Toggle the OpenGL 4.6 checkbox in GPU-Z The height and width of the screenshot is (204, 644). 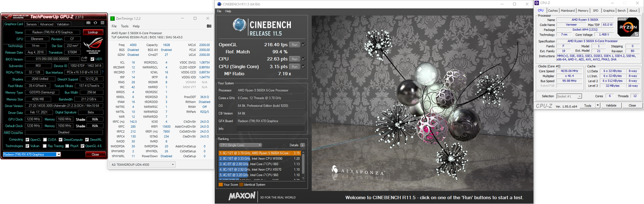pos(83,146)
